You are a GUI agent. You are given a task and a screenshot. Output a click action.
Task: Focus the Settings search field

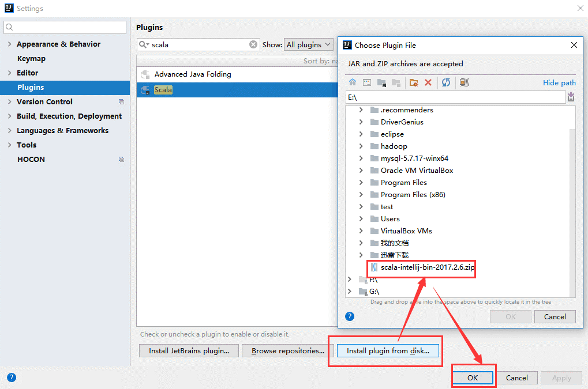click(65, 27)
